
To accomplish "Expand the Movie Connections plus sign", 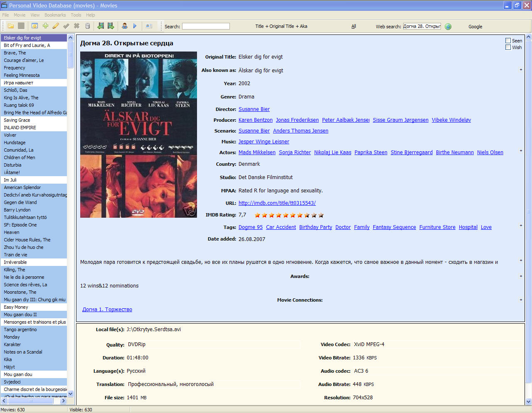I will coord(521,300).
